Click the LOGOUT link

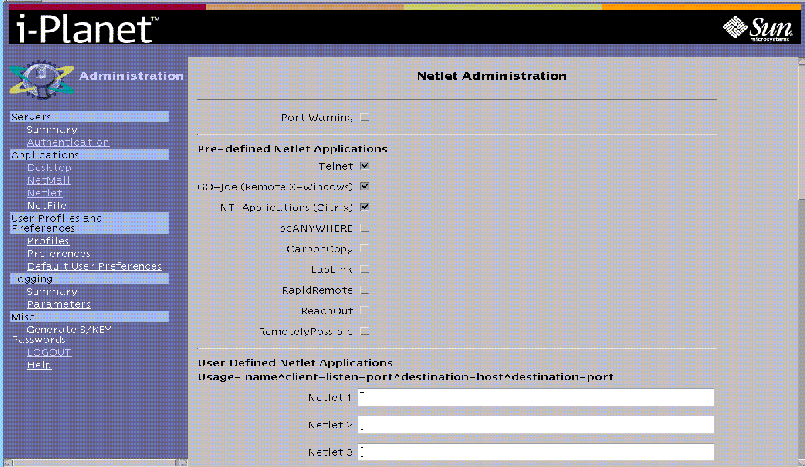tap(49, 352)
